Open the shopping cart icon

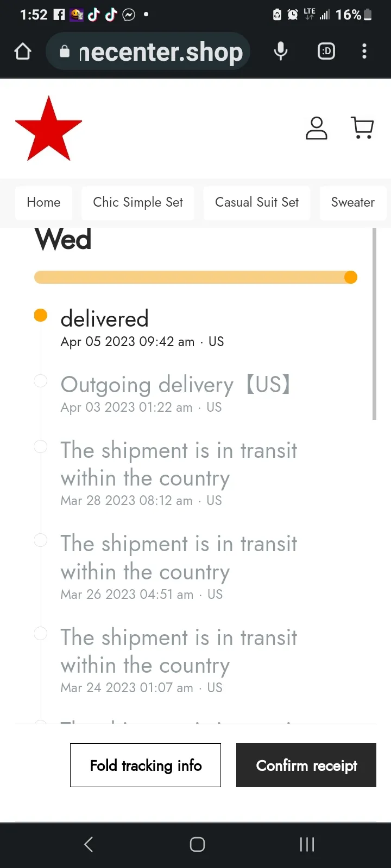(362, 128)
